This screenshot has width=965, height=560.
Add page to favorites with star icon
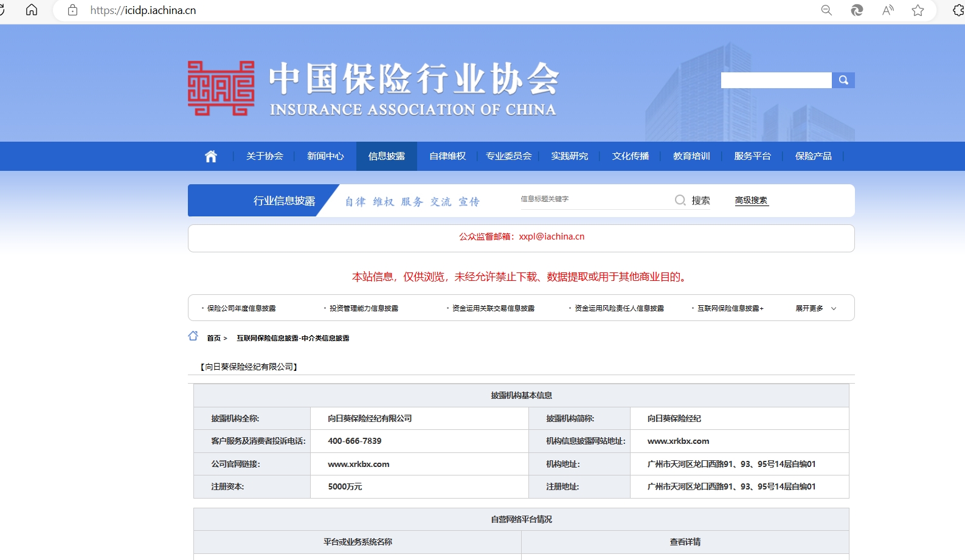click(x=918, y=10)
